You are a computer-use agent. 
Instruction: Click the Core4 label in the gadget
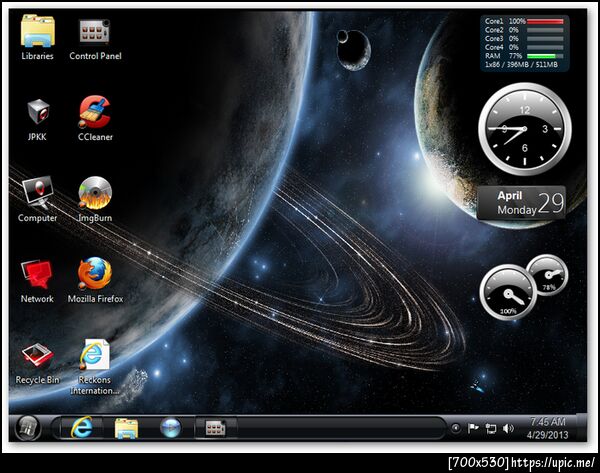pos(494,47)
